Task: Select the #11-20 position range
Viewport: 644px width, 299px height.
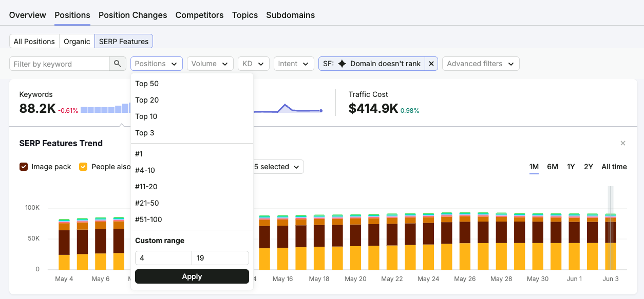Action: [192, 187]
